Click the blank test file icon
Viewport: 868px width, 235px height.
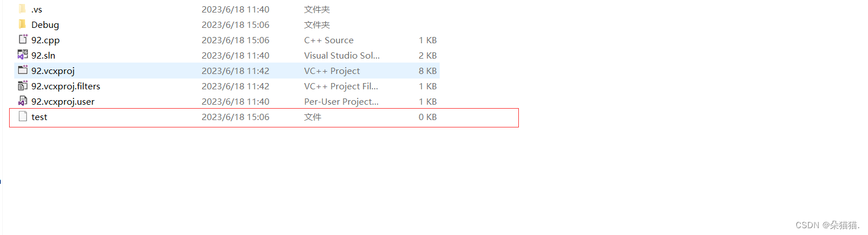pos(23,117)
